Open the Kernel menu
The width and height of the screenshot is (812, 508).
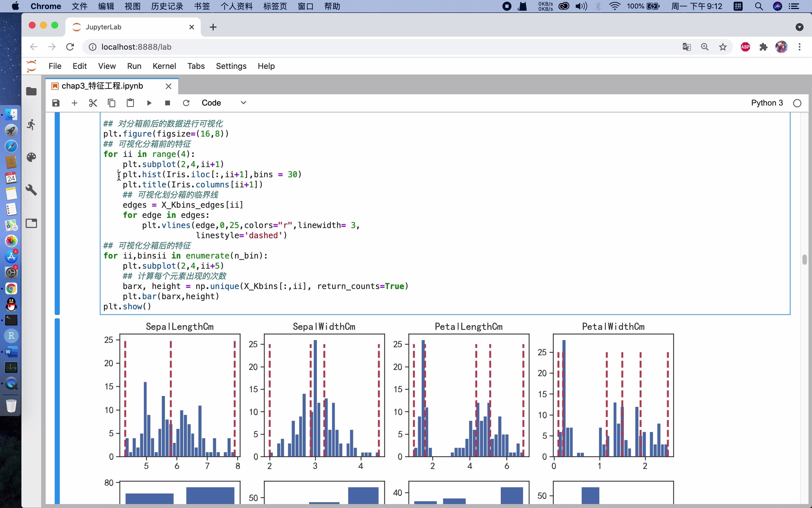[164, 66]
